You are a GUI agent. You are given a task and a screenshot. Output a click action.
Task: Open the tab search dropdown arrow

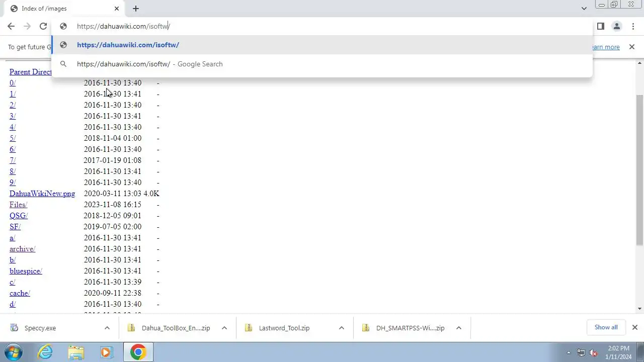point(584,9)
